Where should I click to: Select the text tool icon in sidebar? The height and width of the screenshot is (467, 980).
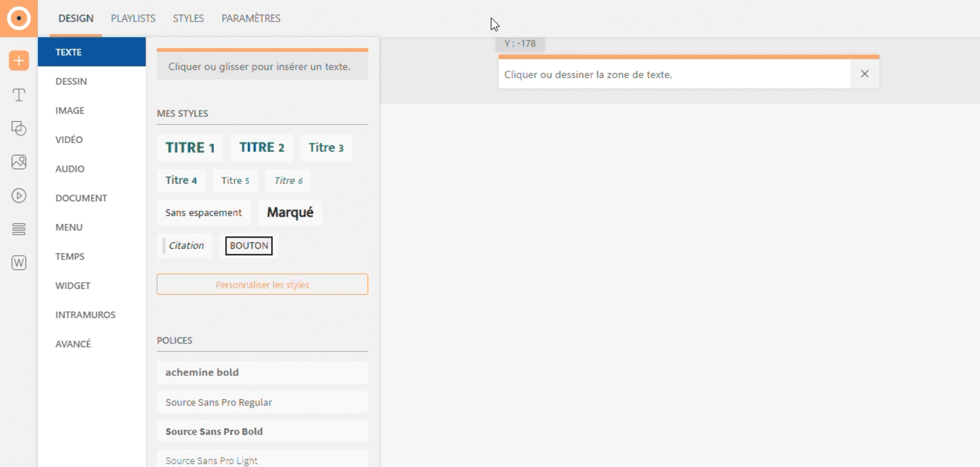(x=19, y=95)
